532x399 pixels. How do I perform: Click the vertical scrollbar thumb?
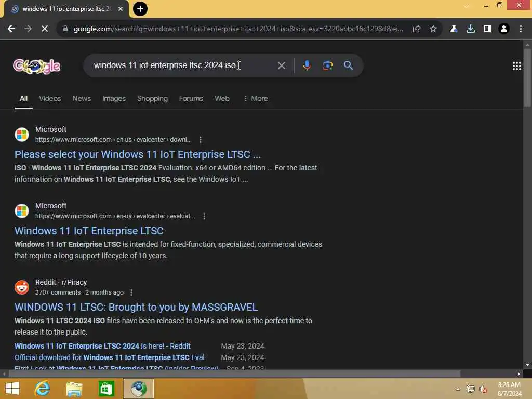coord(527,78)
